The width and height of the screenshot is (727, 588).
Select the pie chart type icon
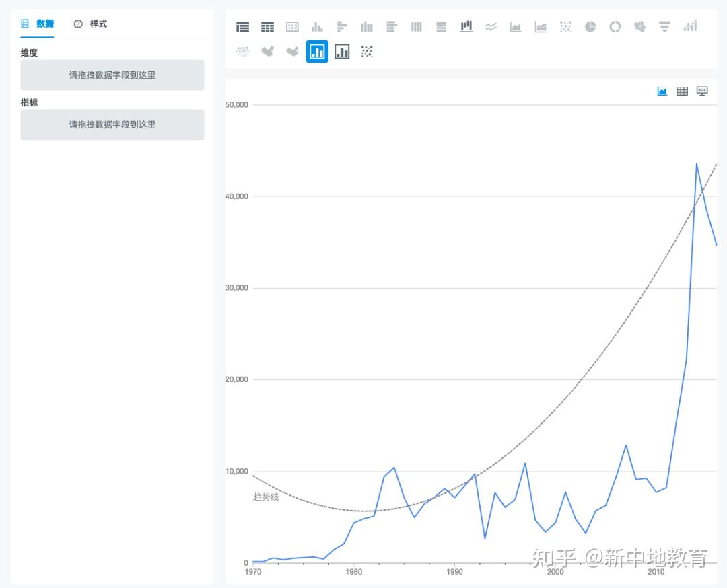click(590, 27)
